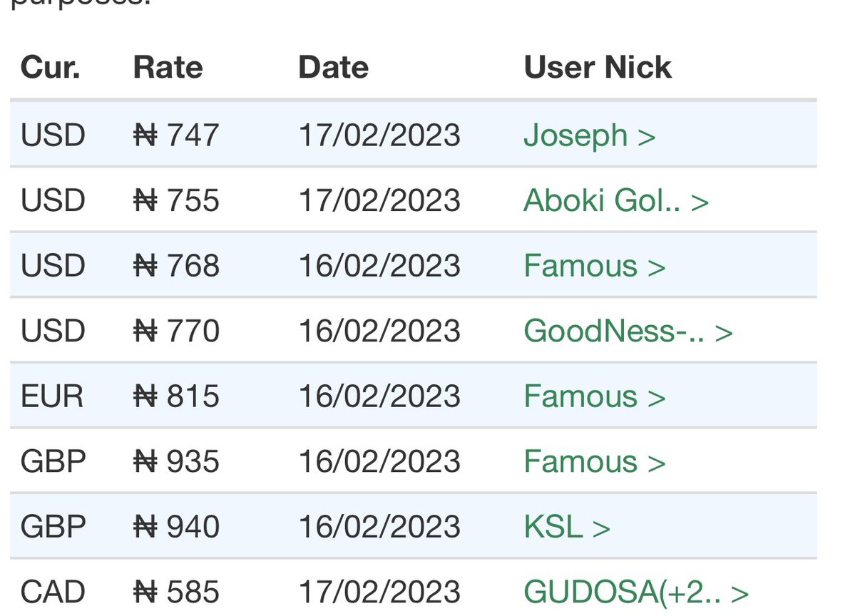855x616 pixels.
Task: Open the GoodNess-.. user link
Action: [628, 331]
